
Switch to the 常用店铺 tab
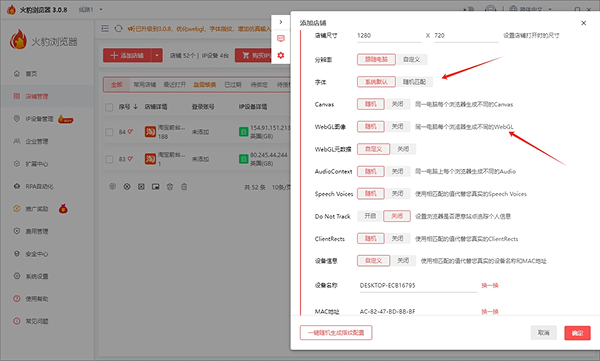coord(144,85)
